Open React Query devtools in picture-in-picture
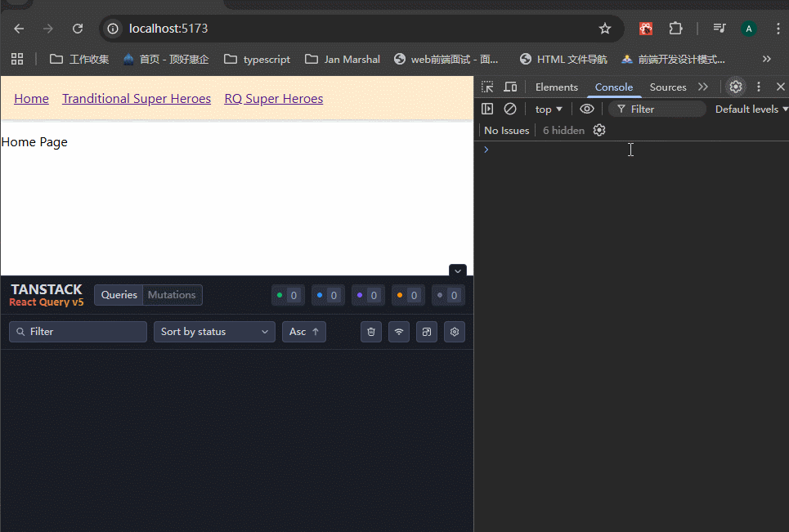The width and height of the screenshot is (789, 532). pos(426,332)
